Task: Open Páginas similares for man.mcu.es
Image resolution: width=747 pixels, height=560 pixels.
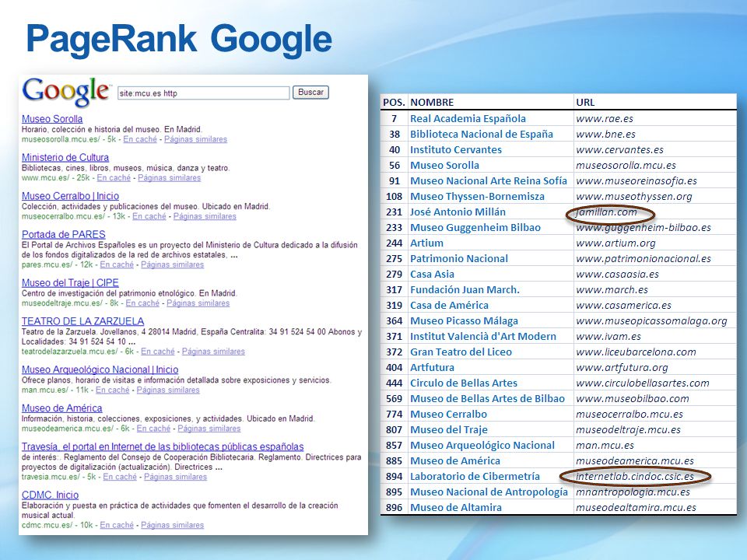Action: tap(168, 390)
